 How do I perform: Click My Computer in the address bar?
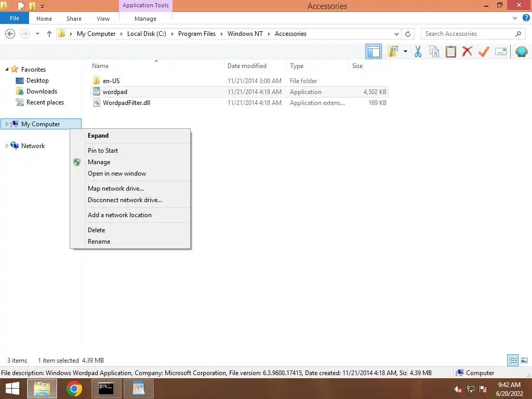(x=96, y=34)
